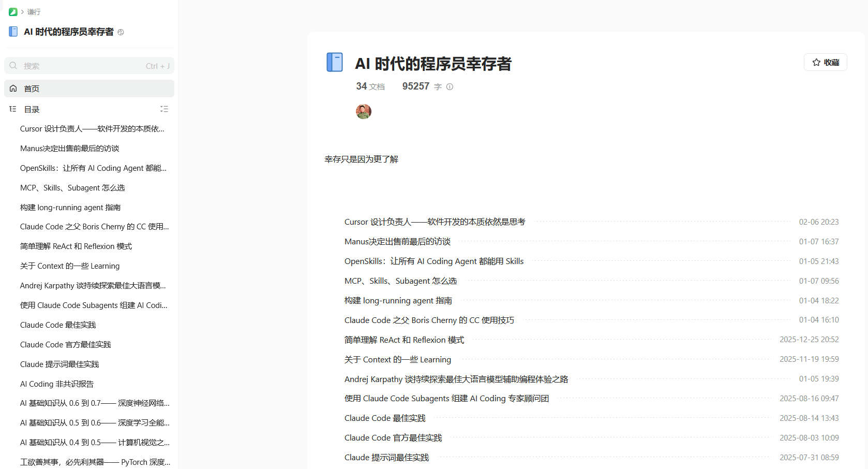Viewport: 868px width, 469px height.
Task: Open main list link Andrej Karpathy 谈持续探索最佳大语言模型
Action: (456, 379)
